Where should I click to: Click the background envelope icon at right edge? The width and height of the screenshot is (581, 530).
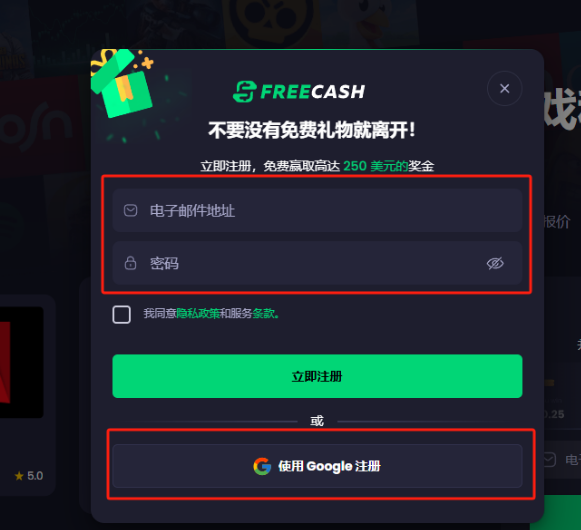click(549, 460)
